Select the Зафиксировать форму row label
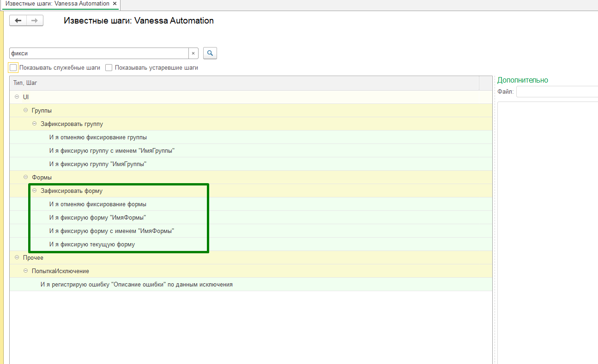The height and width of the screenshot is (364, 598). click(72, 191)
